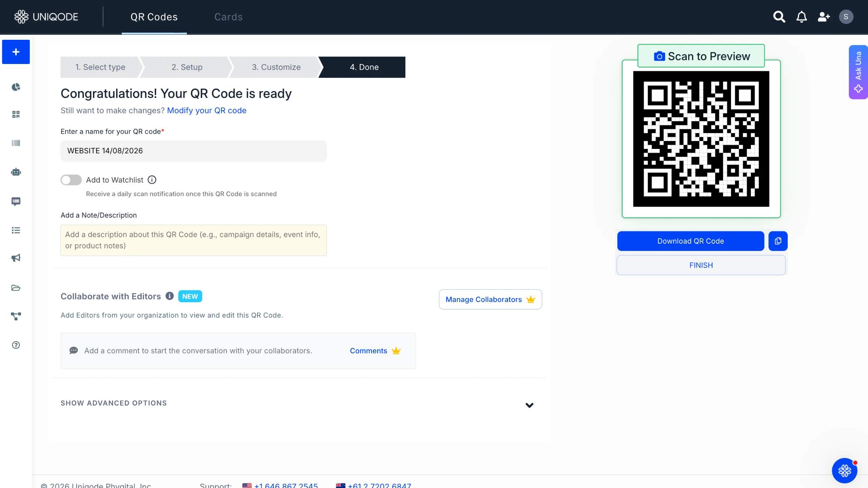Click Modify your QR code link
The width and height of the screenshot is (868, 488).
click(x=207, y=111)
